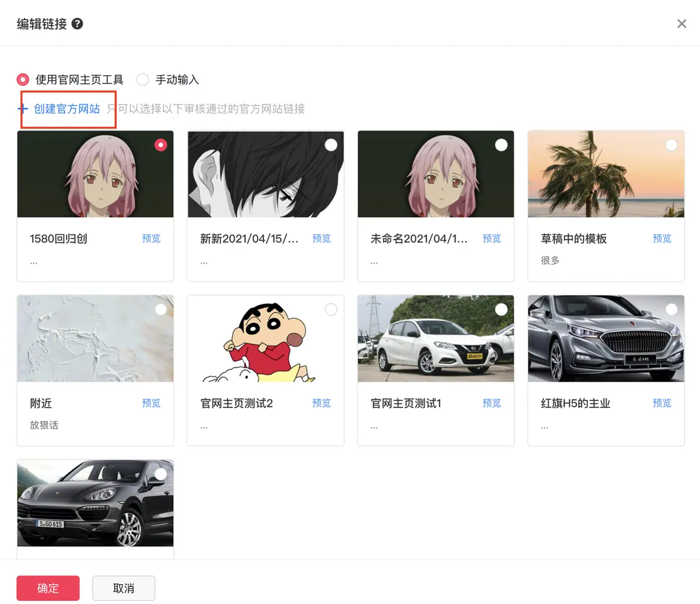The image size is (700, 604).
Task: Click the plus icon before 创建官方网站
Action: pos(23,108)
